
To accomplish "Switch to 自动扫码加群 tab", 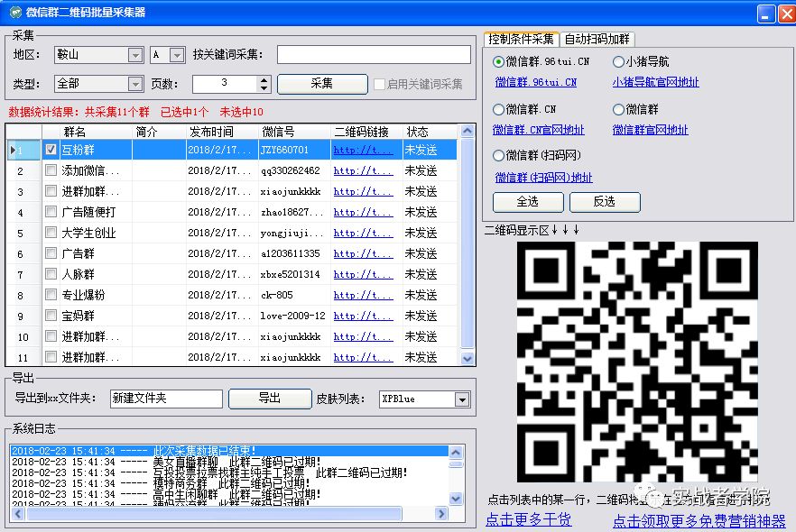I will (x=597, y=39).
